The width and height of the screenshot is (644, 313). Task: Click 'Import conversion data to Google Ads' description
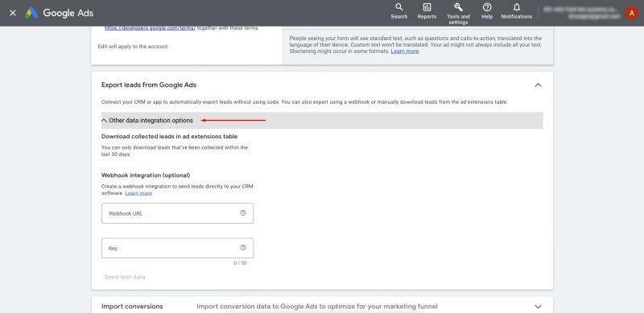point(317,307)
